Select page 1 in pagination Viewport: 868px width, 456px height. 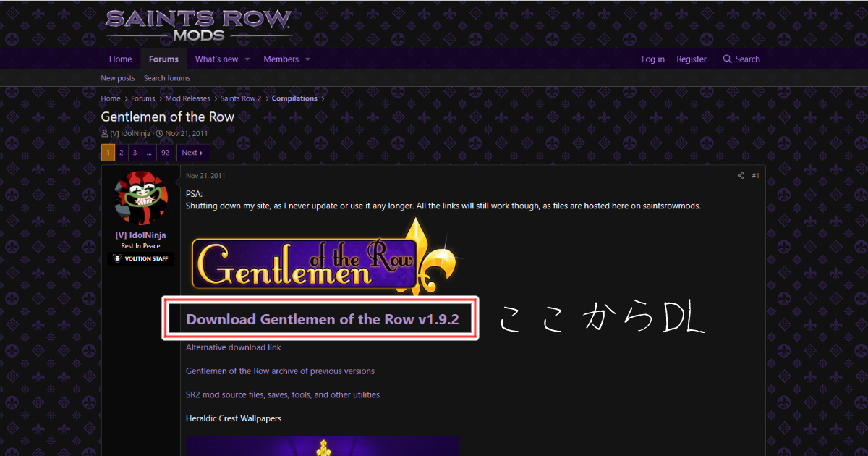point(108,153)
